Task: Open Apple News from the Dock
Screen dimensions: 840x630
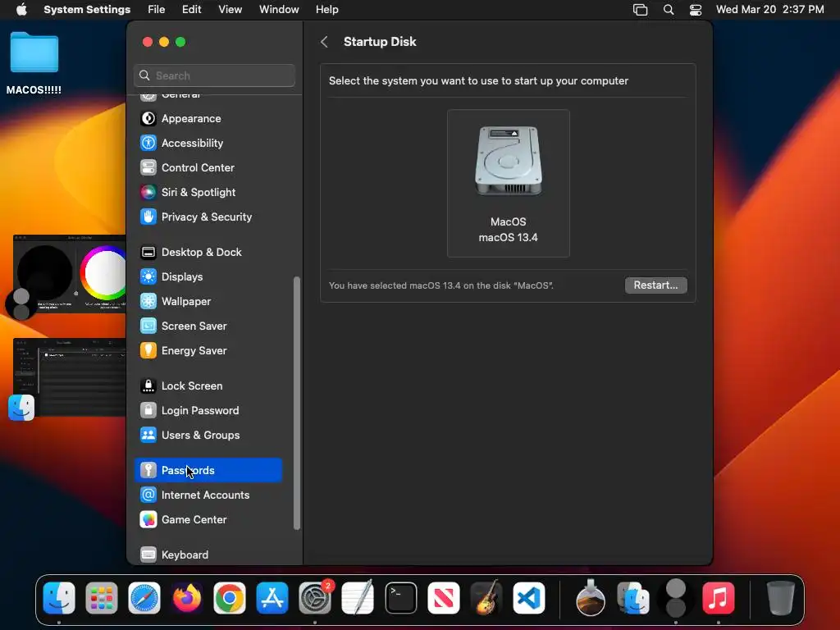Action: [444, 598]
